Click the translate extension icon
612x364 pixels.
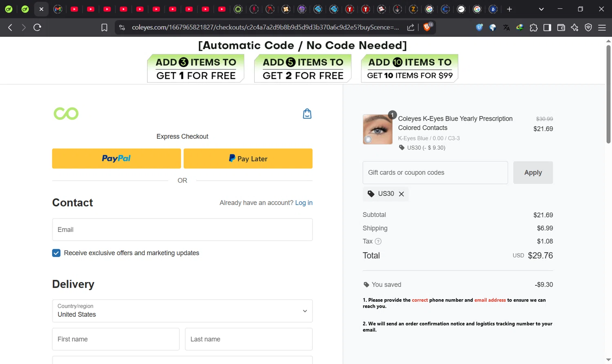pyautogui.click(x=506, y=27)
